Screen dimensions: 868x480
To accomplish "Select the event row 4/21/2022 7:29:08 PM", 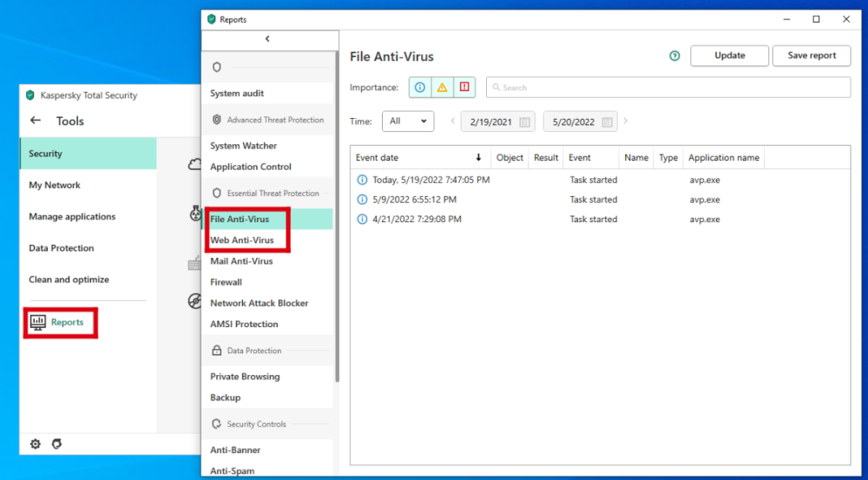I will (600, 220).
